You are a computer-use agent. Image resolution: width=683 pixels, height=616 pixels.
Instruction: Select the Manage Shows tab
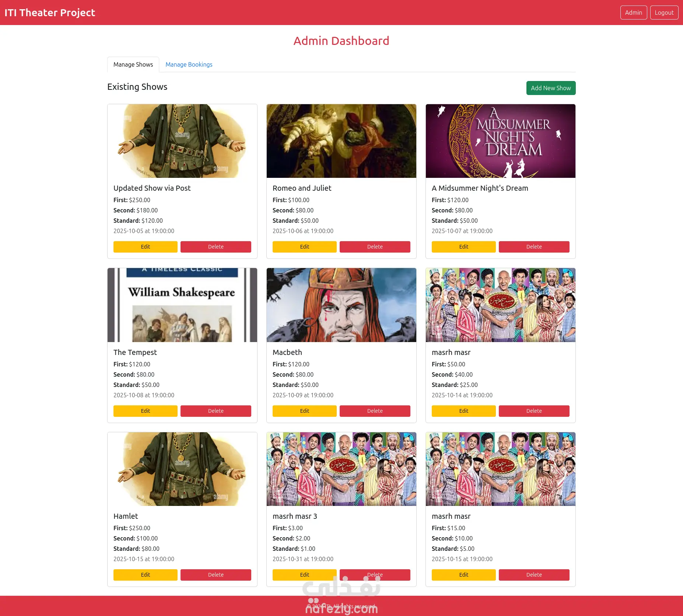(133, 64)
